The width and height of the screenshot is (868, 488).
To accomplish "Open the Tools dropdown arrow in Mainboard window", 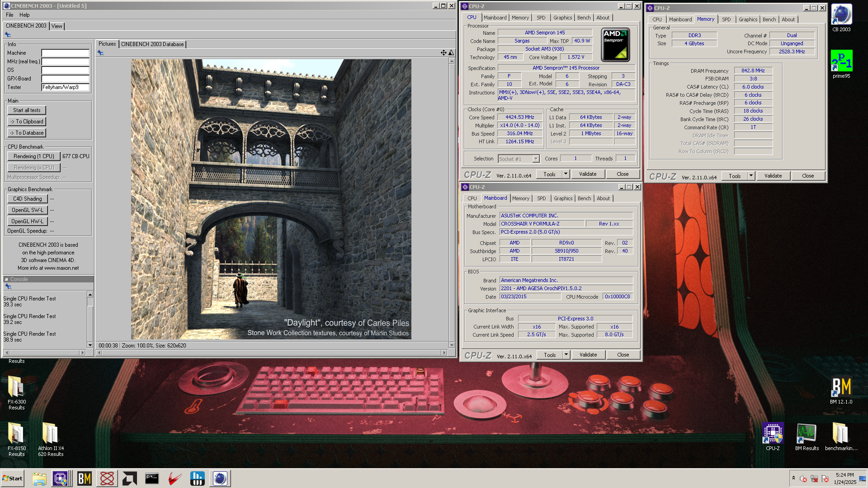I will (566, 355).
